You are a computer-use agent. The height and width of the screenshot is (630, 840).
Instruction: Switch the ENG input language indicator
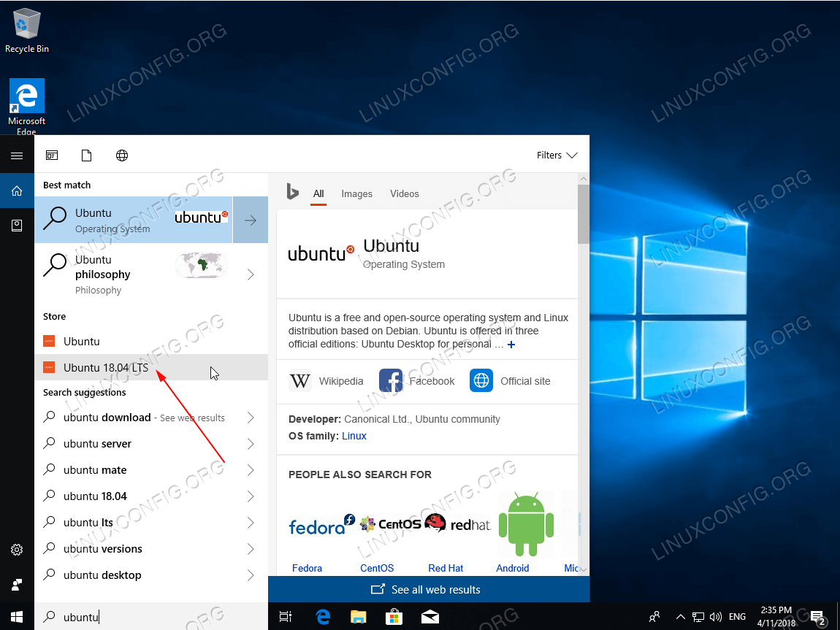point(737,617)
